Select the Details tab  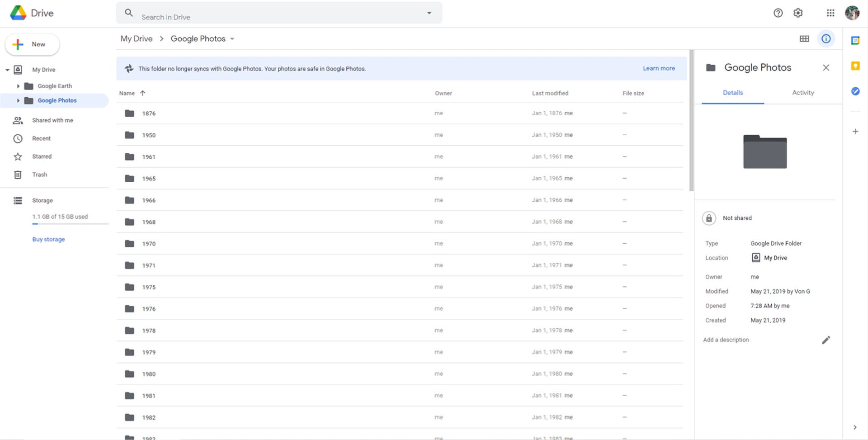[733, 93]
